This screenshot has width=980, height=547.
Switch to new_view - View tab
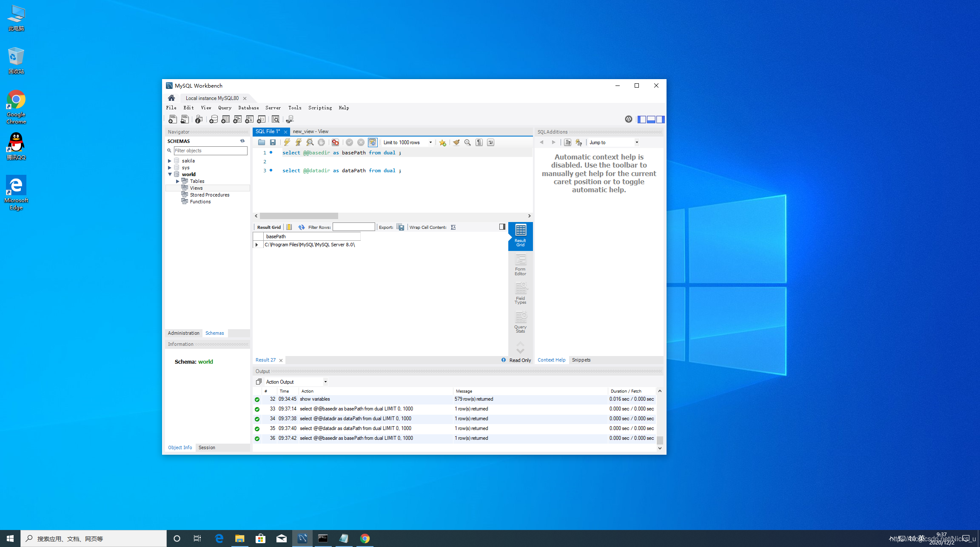click(311, 131)
